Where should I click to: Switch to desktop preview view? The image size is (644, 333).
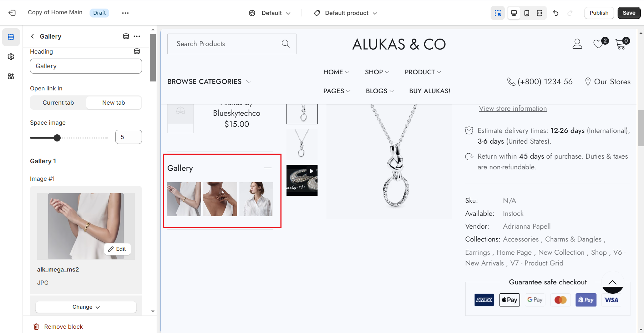click(x=514, y=13)
